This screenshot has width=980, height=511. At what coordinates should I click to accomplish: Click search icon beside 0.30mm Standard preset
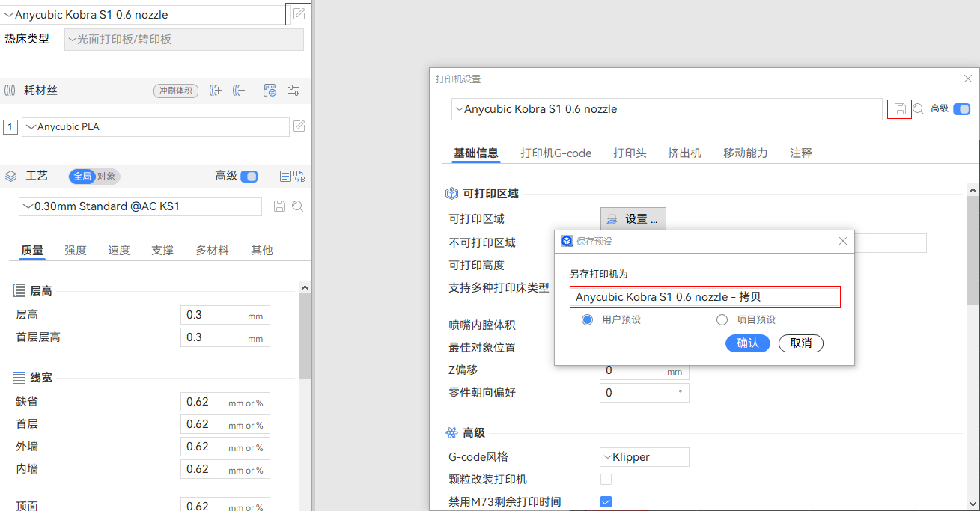297,206
